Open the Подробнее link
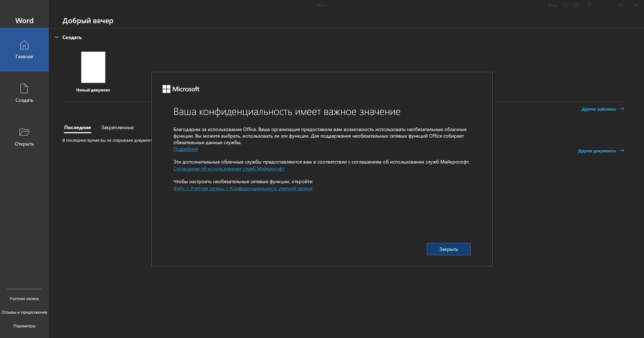 point(186,149)
